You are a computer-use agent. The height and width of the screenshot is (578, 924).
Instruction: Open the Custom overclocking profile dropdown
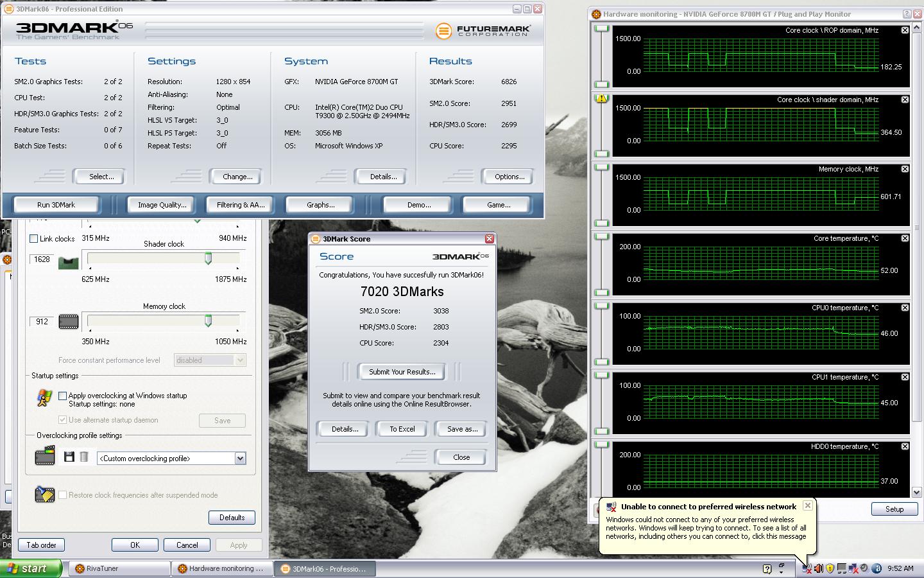coord(240,459)
